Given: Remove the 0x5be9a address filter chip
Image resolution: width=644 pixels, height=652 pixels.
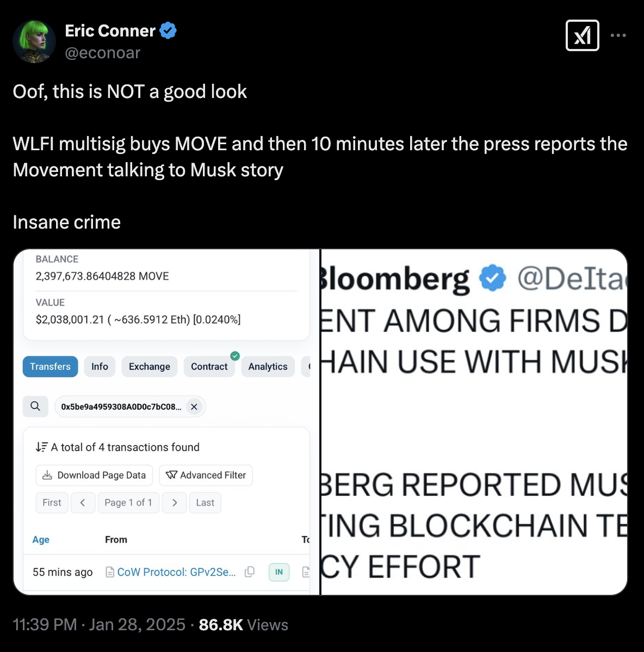Looking at the screenshot, I should point(194,406).
